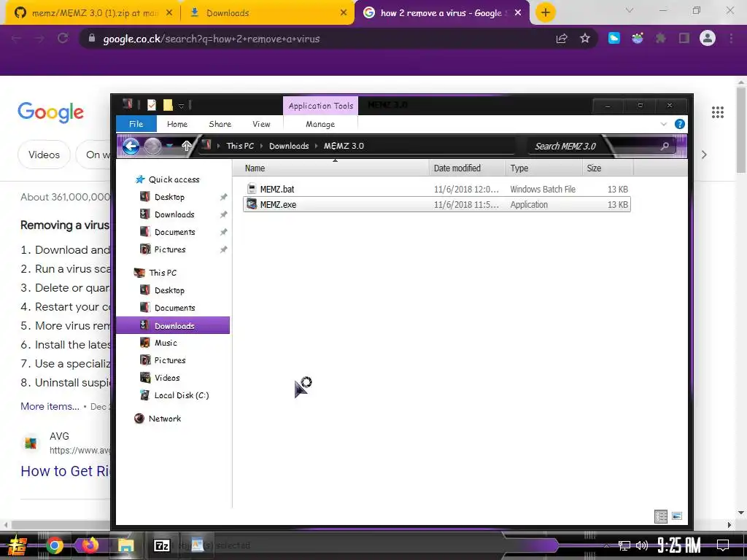Share this page from Chrome address bar

562,39
